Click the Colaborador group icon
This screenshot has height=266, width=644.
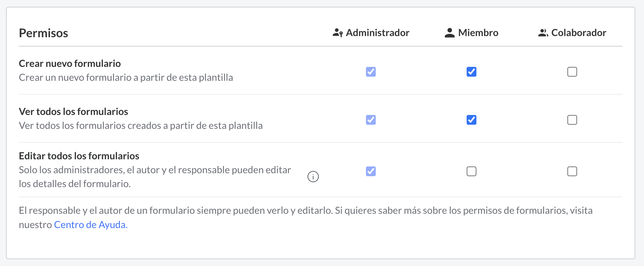543,33
